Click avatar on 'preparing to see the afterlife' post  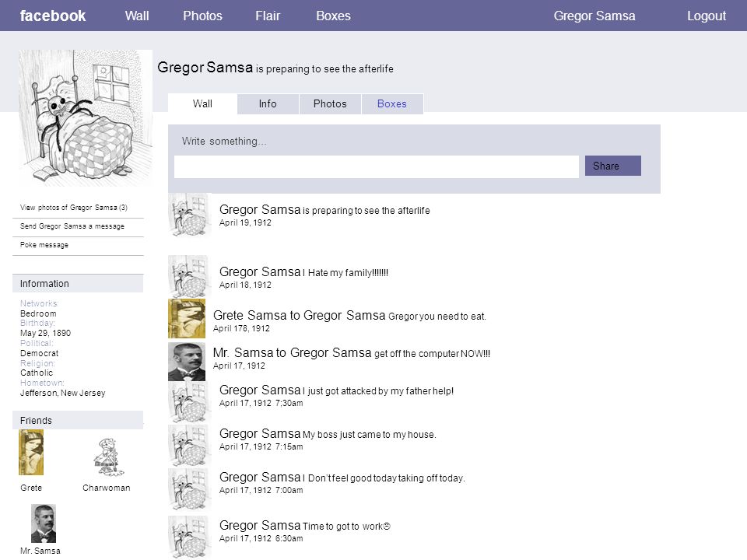(x=189, y=215)
